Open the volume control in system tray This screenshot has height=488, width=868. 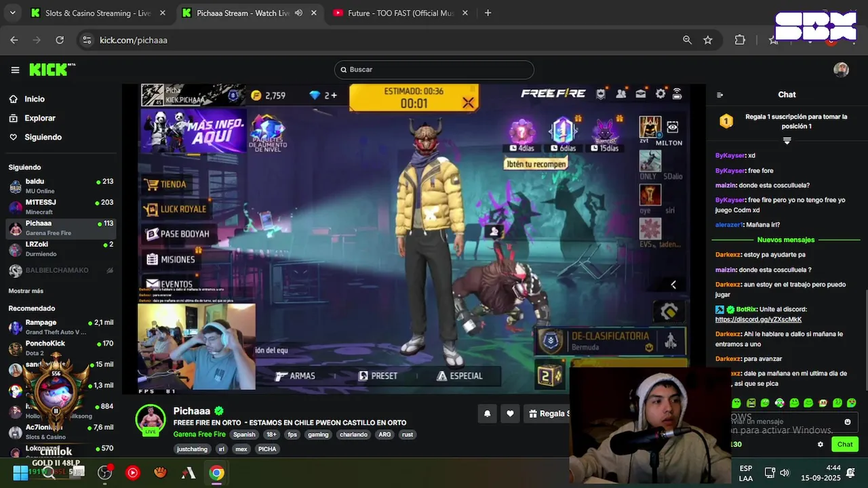pyautogui.click(x=785, y=472)
